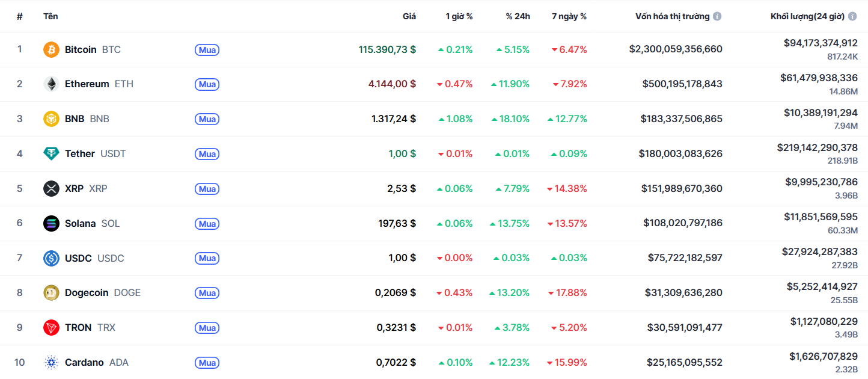This screenshot has width=868, height=379.
Task: Open the TRON TRX name link
Action: click(90, 328)
